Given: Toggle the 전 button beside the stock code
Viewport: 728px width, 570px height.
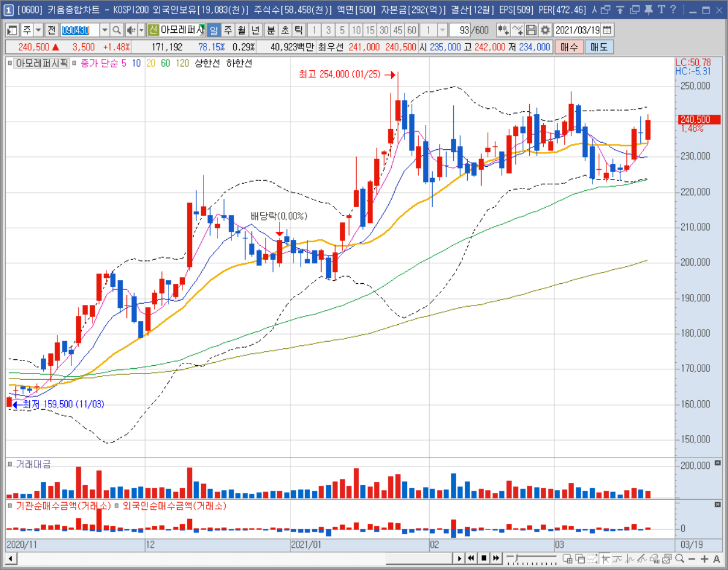Looking at the screenshot, I should 51,30.
